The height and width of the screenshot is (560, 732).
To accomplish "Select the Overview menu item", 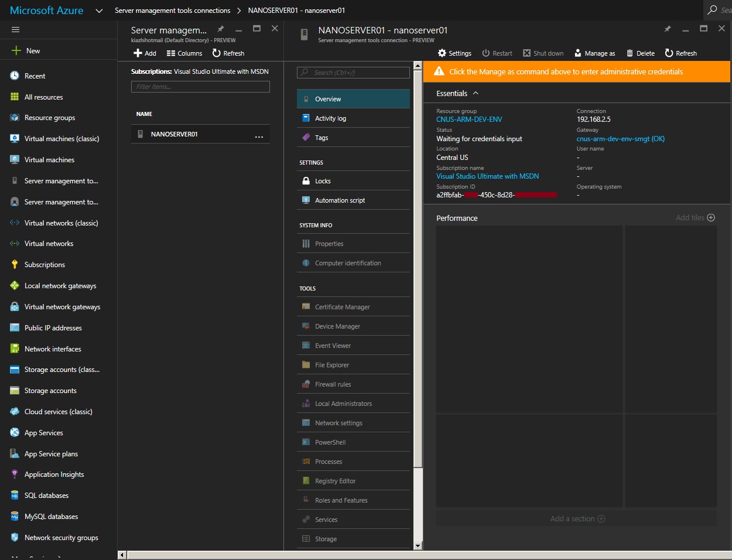I will [x=353, y=99].
